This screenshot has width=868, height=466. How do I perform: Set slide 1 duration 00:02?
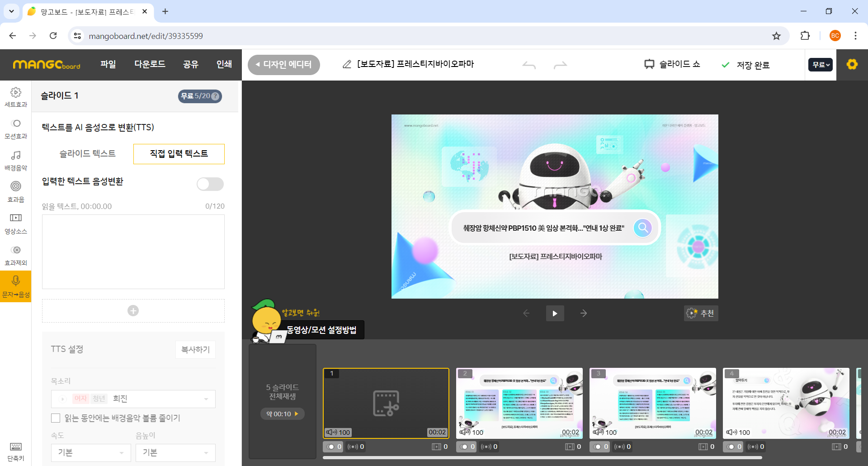click(x=437, y=432)
